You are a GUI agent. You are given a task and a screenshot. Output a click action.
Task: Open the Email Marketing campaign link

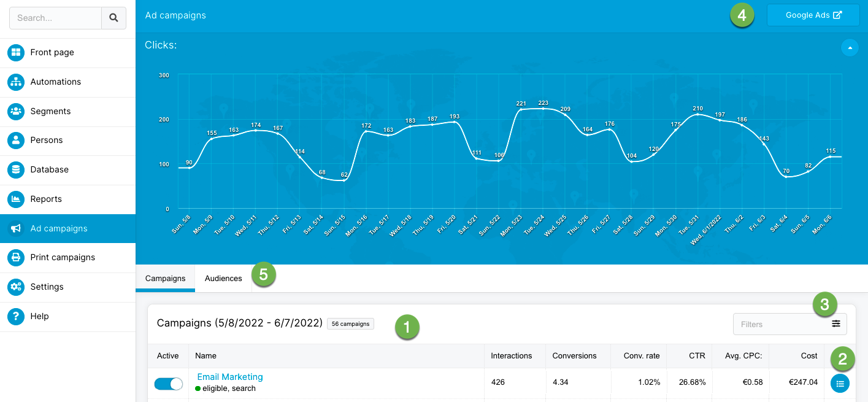point(230,377)
